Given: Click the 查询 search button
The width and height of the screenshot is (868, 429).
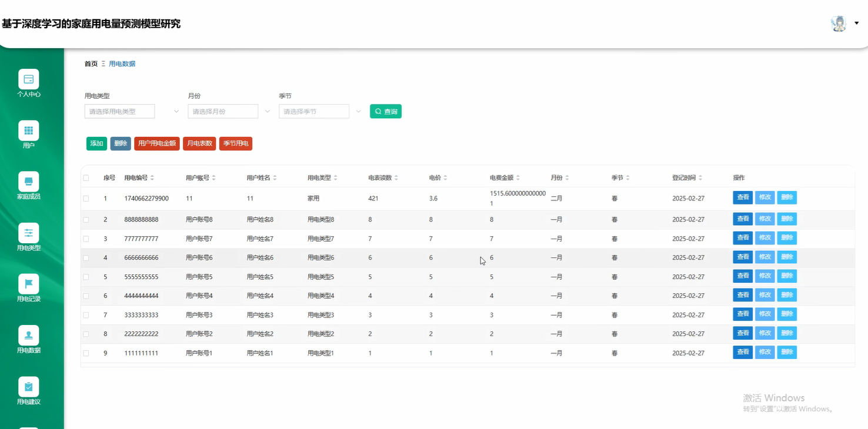Looking at the screenshot, I should pyautogui.click(x=386, y=111).
